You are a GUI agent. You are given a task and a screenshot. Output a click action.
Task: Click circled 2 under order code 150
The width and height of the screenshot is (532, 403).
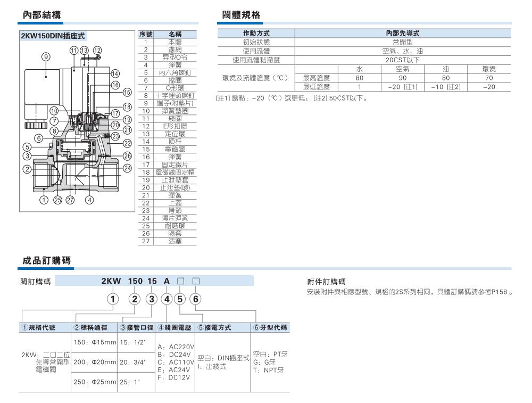(136, 299)
